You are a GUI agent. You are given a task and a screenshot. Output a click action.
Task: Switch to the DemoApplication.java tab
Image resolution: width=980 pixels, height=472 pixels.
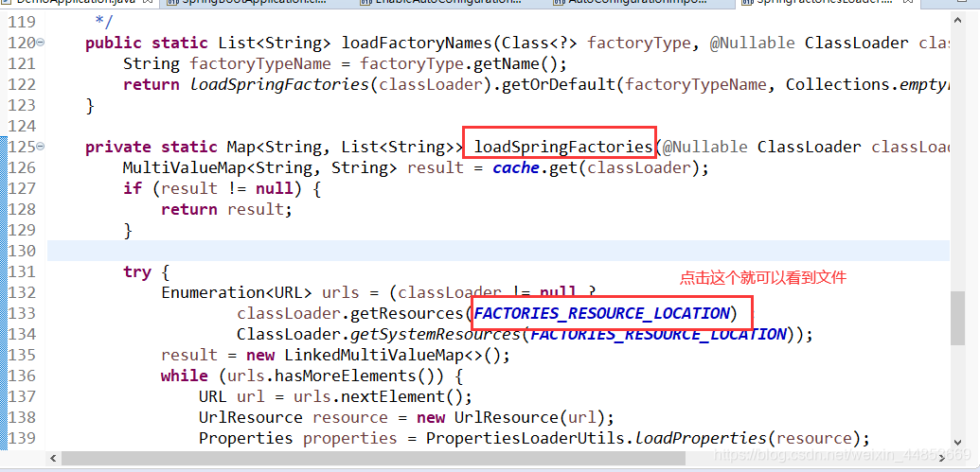[75, 3]
